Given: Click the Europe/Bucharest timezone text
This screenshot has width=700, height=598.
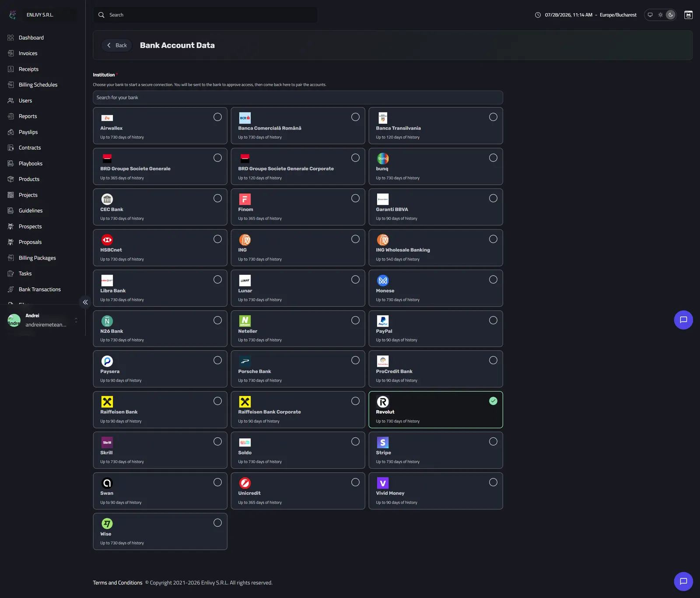Looking at the screenshot, I should (618, 15).
